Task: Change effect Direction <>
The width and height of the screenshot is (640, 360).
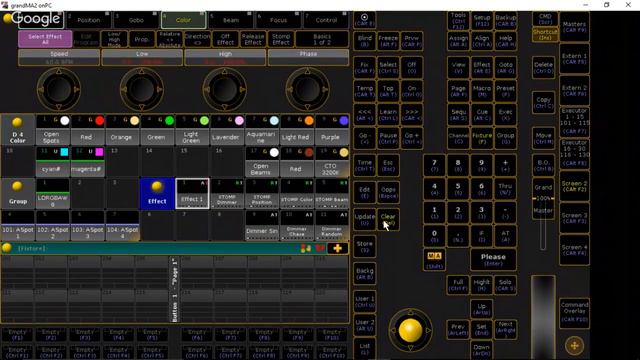Action: (x=198, y=39)
